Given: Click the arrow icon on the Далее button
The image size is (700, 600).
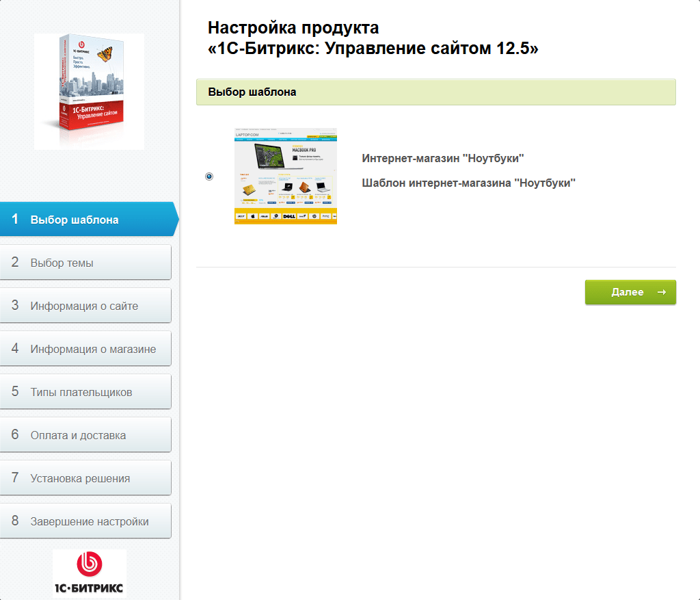Looking at the screenshot, I should pos(662,292).
